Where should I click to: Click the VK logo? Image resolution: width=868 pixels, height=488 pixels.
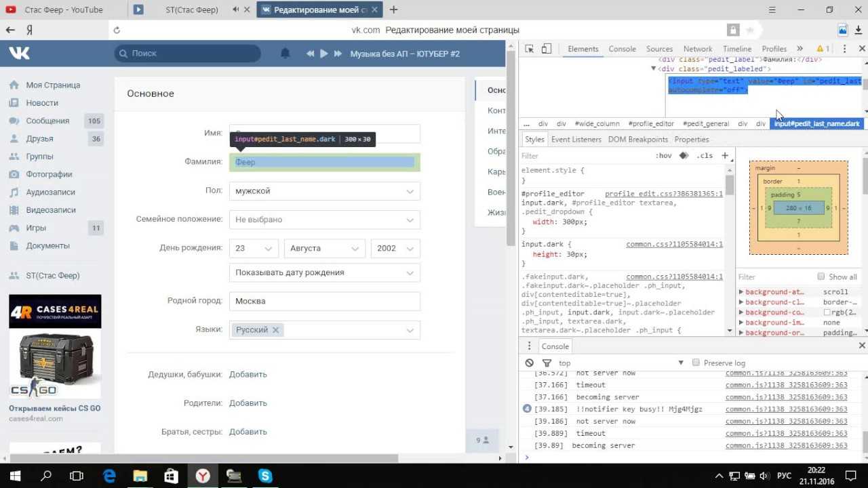point(19,53)
